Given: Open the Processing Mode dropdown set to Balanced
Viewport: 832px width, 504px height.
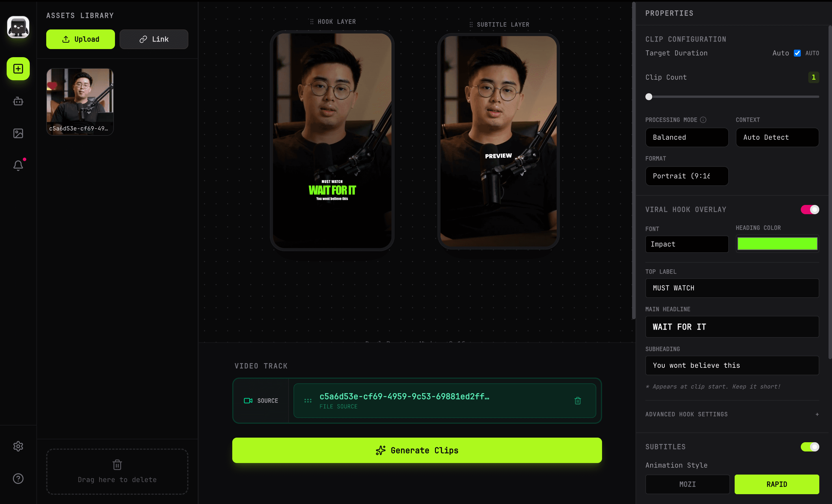Looking at the screenshot, I should click(687, 137).
